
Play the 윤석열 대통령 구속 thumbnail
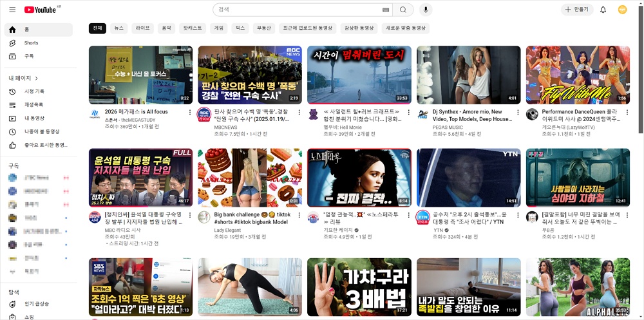[x=140, y=178]
